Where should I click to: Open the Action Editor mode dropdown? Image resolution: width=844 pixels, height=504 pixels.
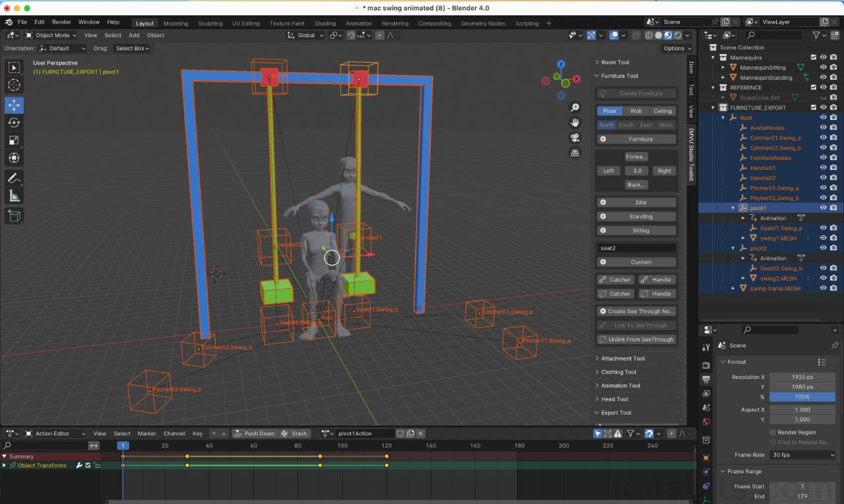[55, 434]
